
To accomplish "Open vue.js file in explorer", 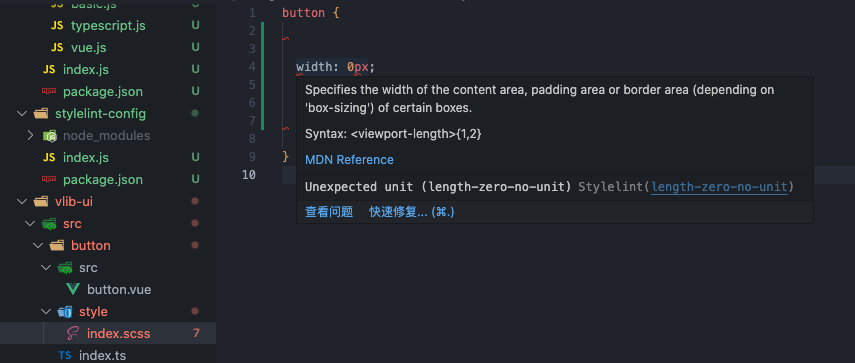I will [88, 47].
